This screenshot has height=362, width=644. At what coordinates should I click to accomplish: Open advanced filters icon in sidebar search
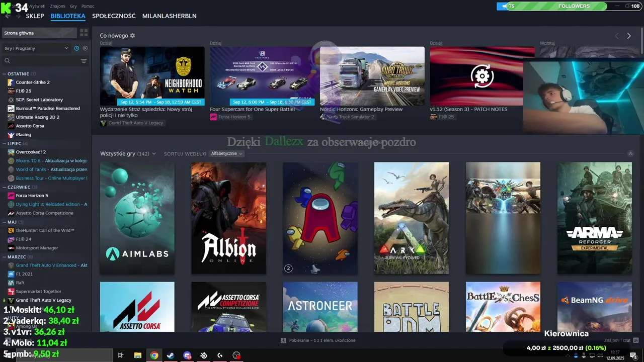pyautogui.click(x=84, y=61)
